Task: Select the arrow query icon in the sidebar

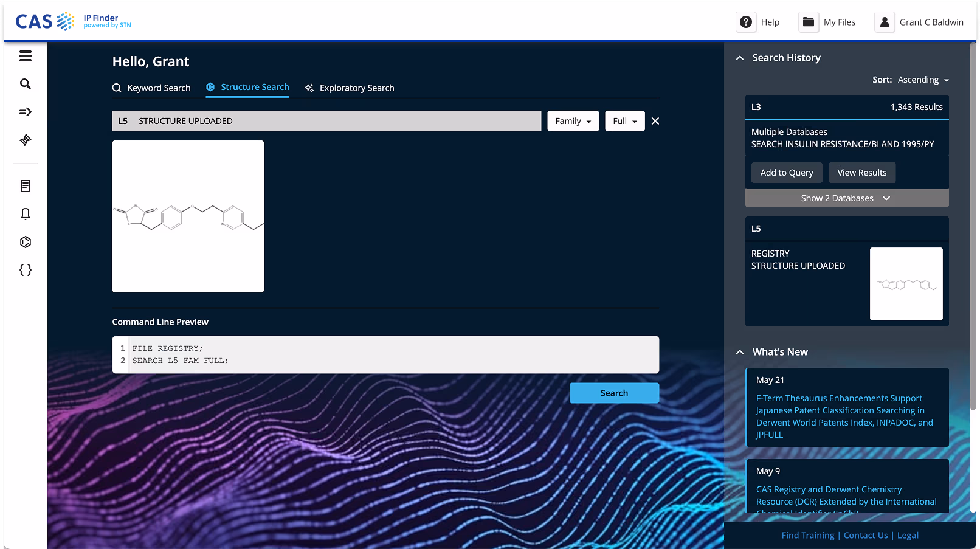Action: [x=25, y=111]
